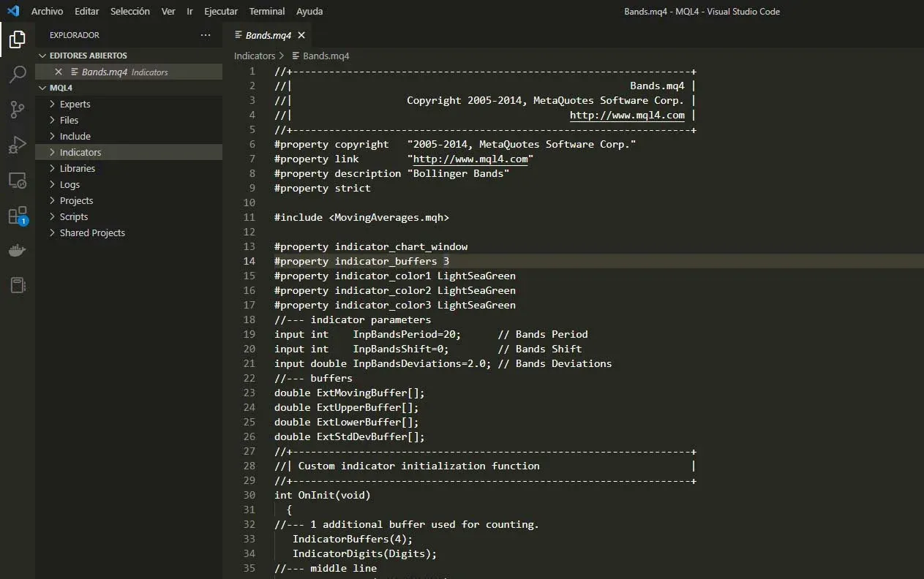This screenshot has width=924, height=579.
Task: Open the Extensions view showing one notification
Action: pos(18,216)
